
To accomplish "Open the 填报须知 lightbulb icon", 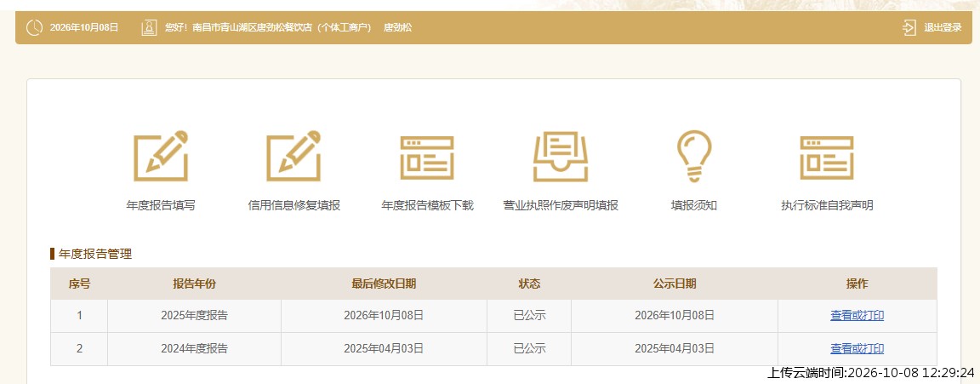I will [x=694, y=157].
